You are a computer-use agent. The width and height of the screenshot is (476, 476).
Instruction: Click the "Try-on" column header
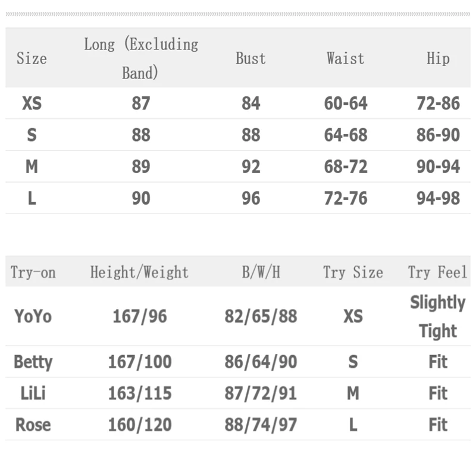click(x=33, y=273)
